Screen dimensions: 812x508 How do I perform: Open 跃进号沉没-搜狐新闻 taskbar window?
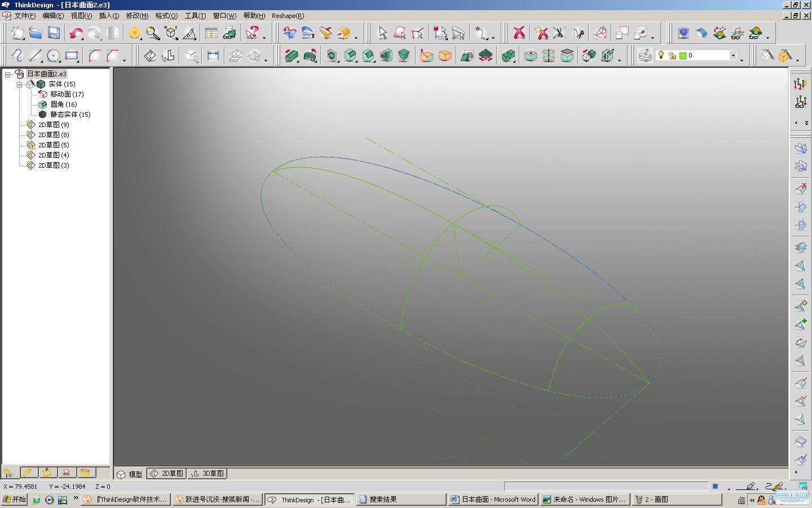(218, 500)
